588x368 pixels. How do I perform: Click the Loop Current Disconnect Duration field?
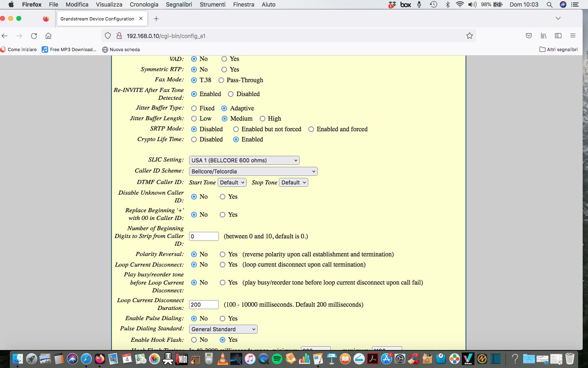pos(204,305)
